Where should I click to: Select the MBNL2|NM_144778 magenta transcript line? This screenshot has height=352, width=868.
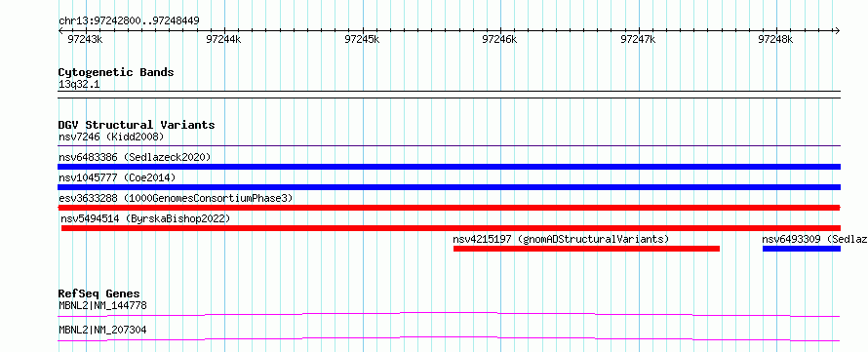[450, 314]
